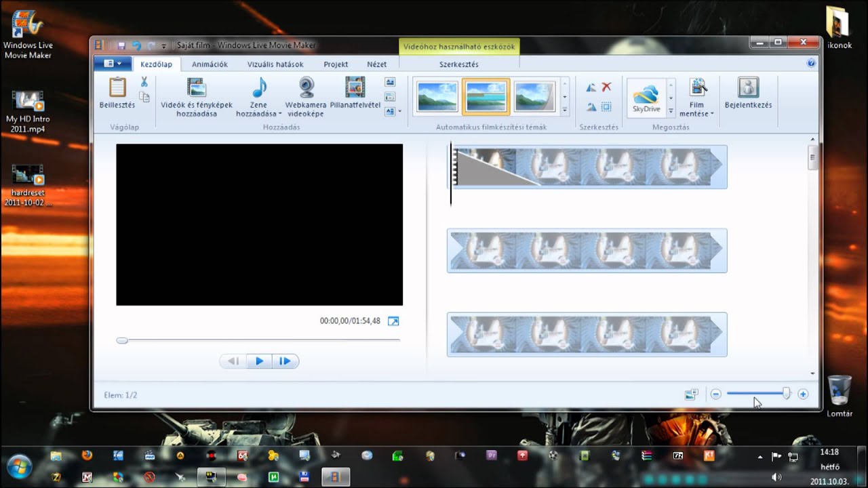Click the zoom in plus button
The width and height of the screenshot is (868, 488).
pos(803,394)
